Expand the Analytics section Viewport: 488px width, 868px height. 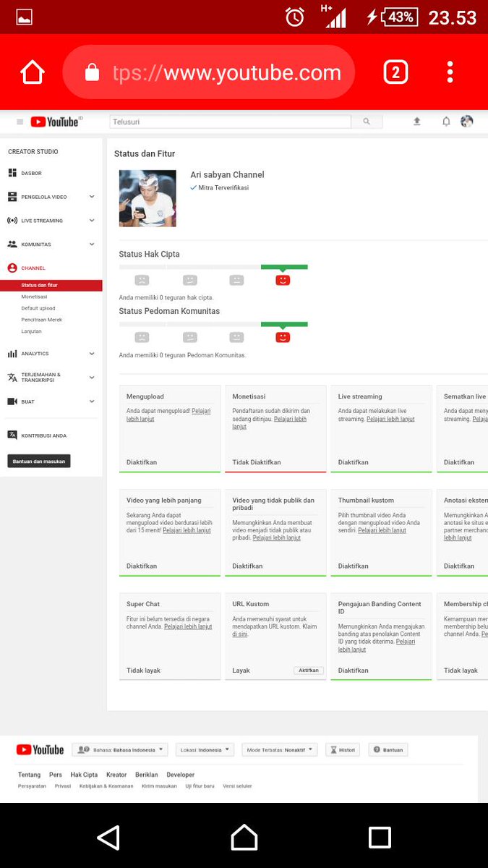coord(92,354)
